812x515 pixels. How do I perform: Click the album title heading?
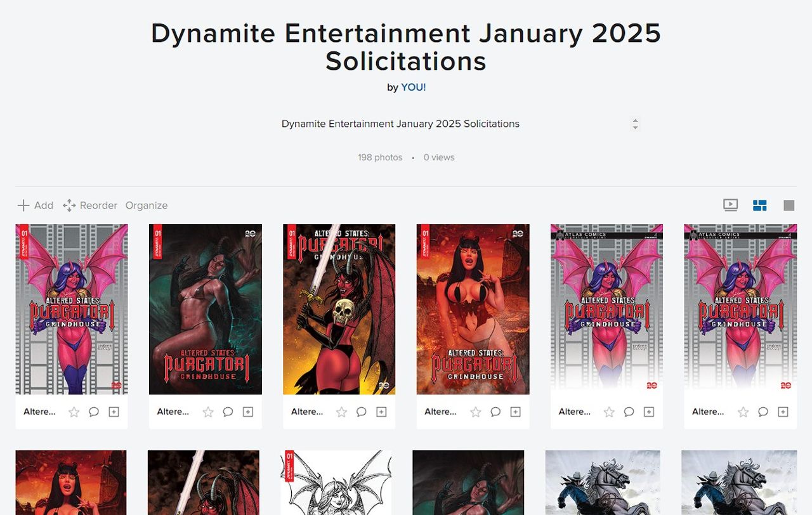406,47
